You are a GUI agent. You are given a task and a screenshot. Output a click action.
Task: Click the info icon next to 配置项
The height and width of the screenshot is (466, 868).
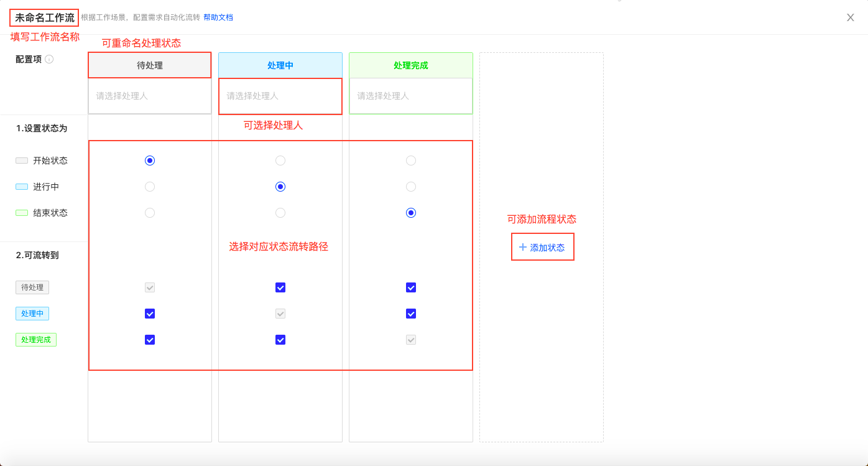[49, 59]
